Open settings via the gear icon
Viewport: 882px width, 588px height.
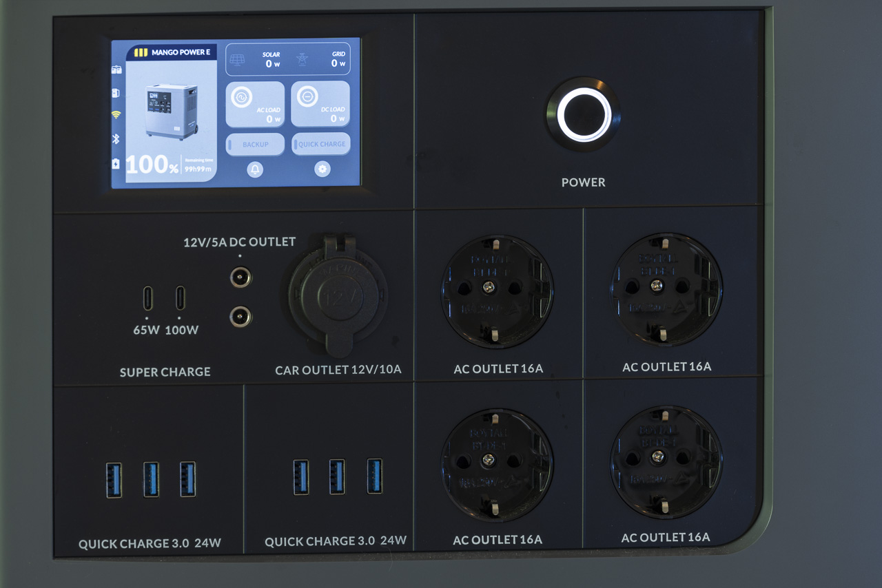point(322,169)
